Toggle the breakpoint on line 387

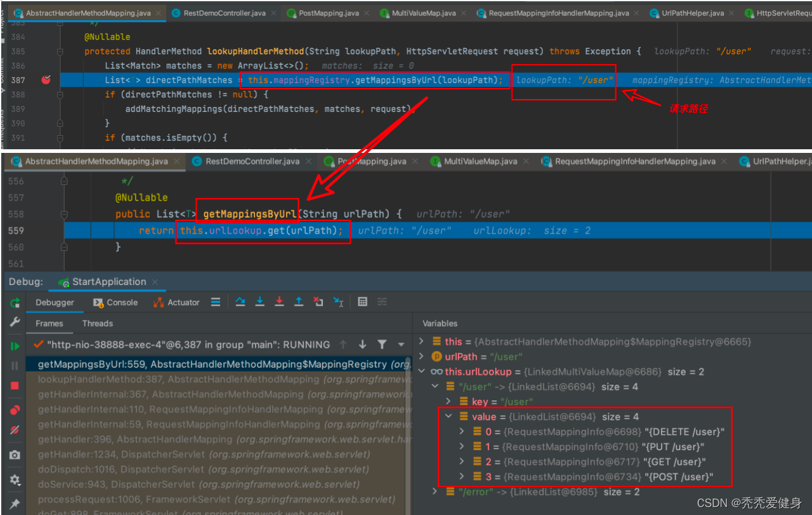click(x=46, y=80)
